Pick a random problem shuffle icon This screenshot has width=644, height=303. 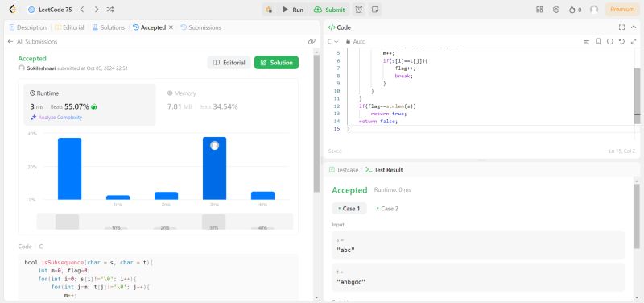point(110,10)
